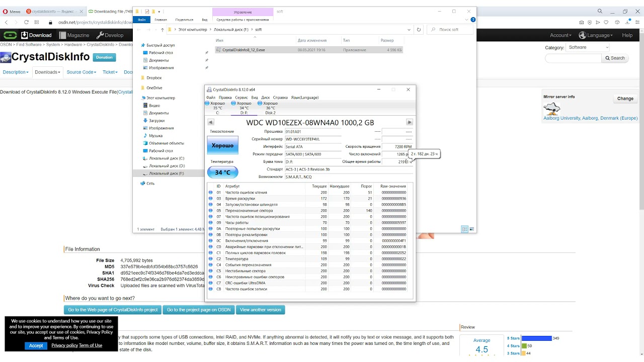Expand the Explorer ribbon with chevron
The image size is (644, 362).
[x=467, y=20]
